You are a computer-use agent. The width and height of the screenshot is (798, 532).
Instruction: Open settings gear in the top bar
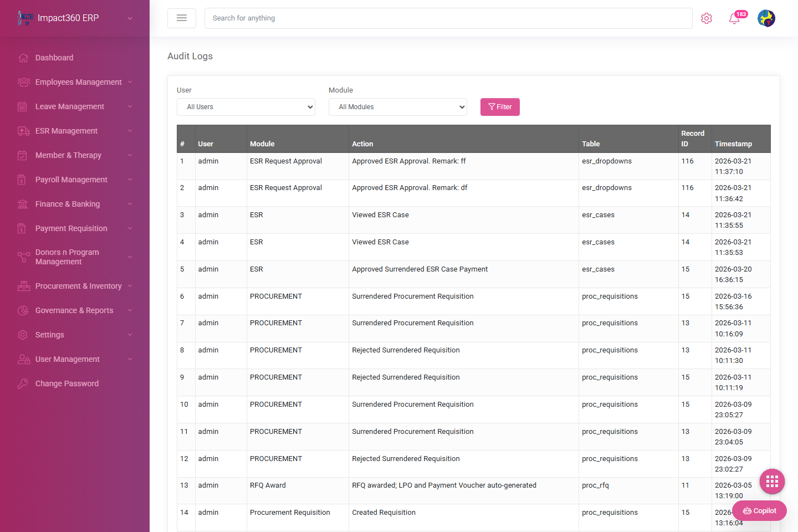click(x=707, y=18)
